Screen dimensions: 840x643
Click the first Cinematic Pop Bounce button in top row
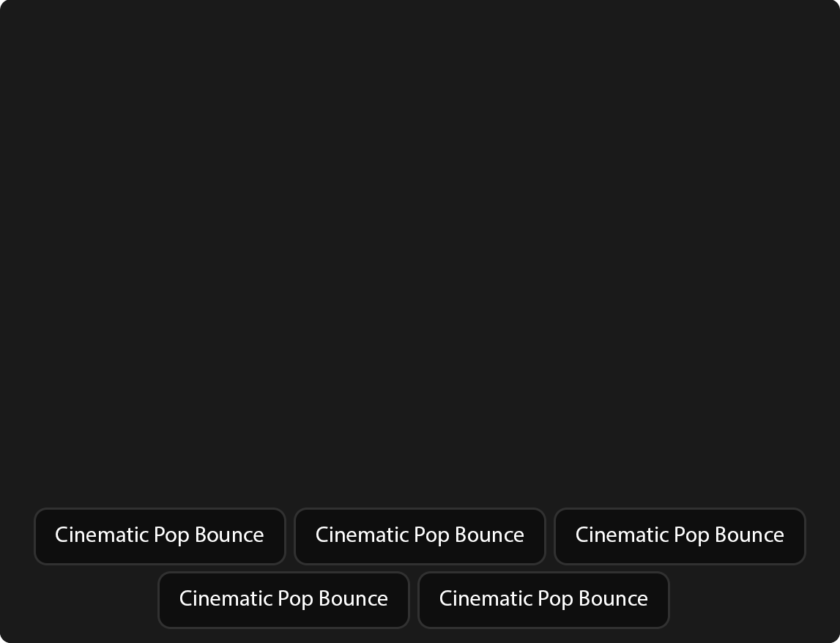point(160,536)
